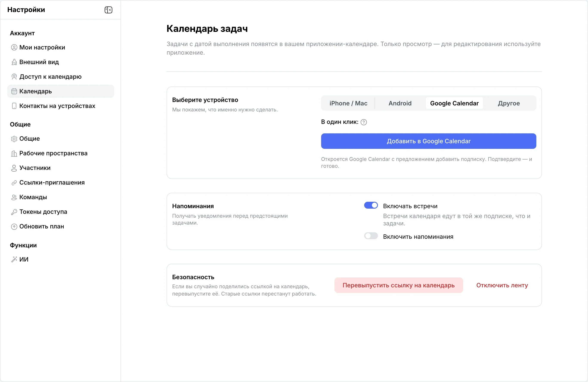Select the Google Calendar device tab

coord(454,103)
